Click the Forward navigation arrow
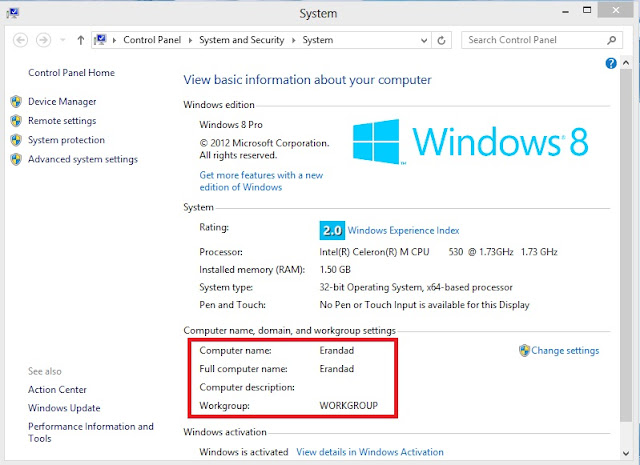This screenshot has width=640, height=465. click(43, 40)
